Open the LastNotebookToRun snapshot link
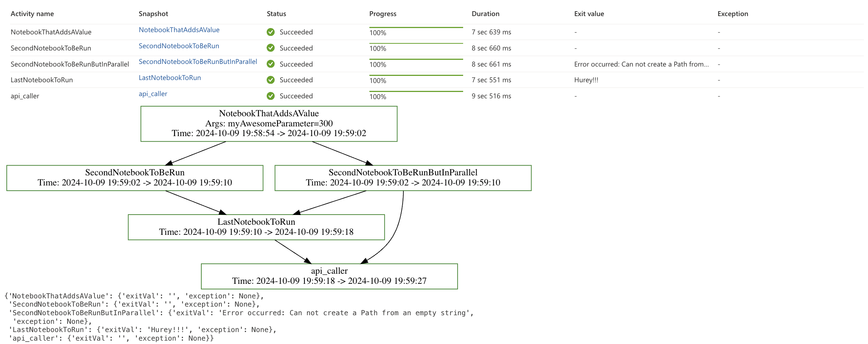Image resolution: width=868 pixels, height=344 pixels. pos(170,78)
